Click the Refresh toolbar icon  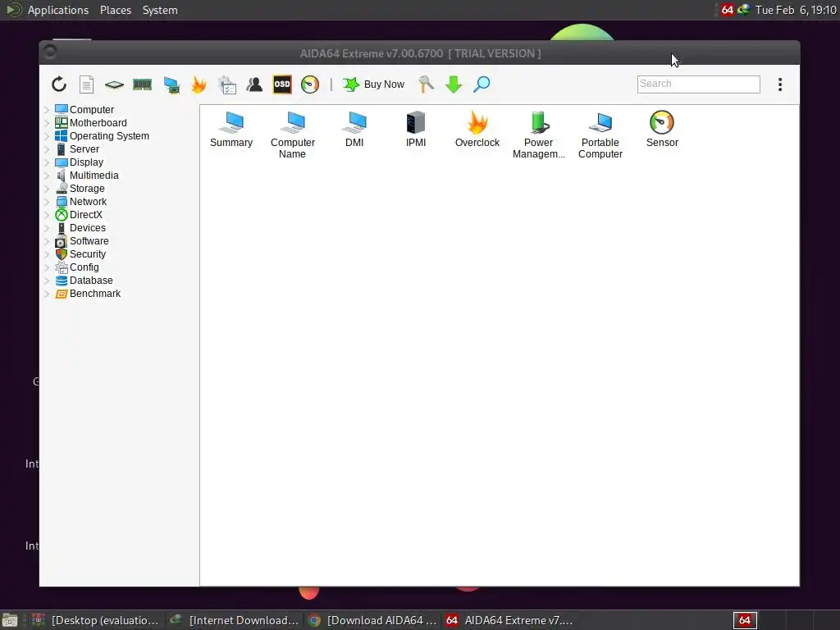[59, 84]
